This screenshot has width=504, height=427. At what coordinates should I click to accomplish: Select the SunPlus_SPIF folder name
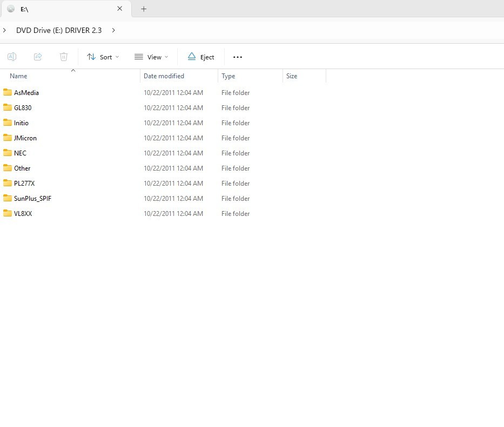32,198
